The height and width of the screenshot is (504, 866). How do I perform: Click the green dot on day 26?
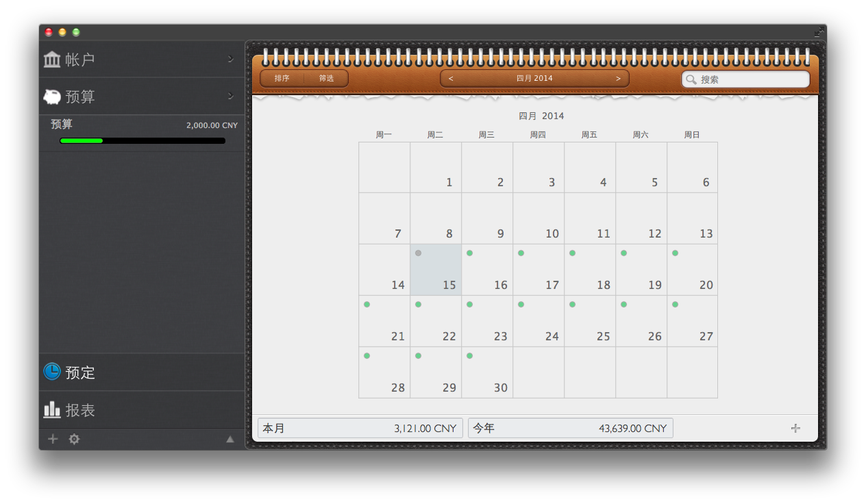coord(623,305)
